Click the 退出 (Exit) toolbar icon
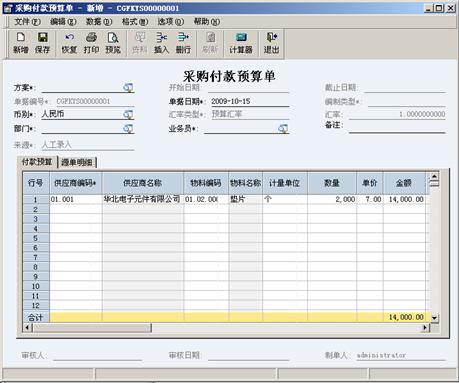The width and height of the screenshot is (459, 383). [271, 43]
